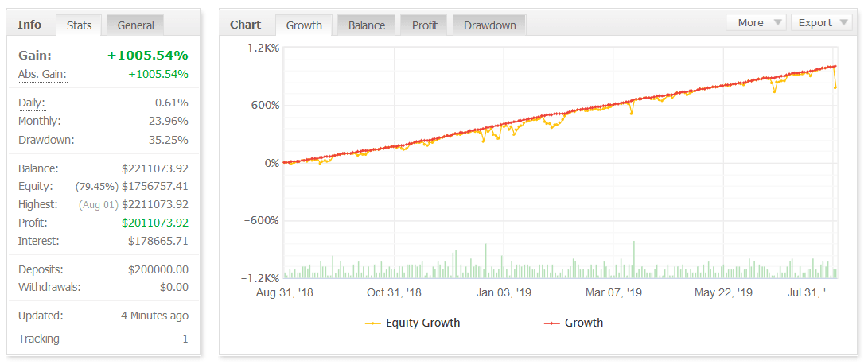The height and width of the screenshot is (364, 868).
Task: Click the Tracking count value
Action: [185, 339]
